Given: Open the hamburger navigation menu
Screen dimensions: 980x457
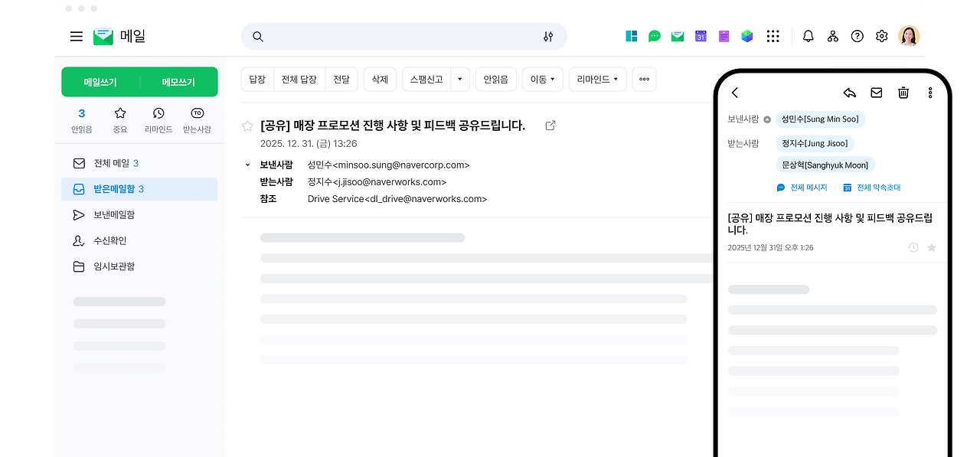Looking at the screenshot, I should (x=76, y=36).
